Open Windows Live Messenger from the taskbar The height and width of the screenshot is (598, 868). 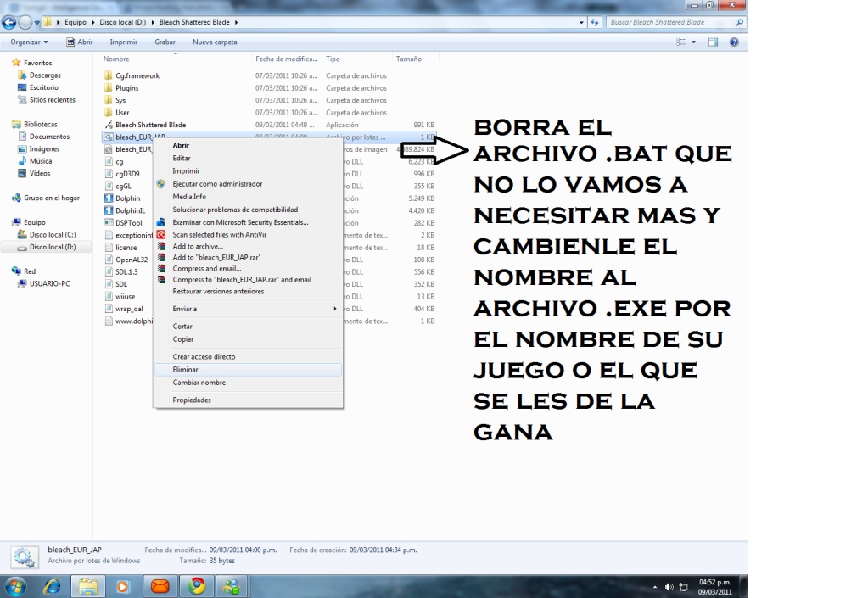pos(232,586)
